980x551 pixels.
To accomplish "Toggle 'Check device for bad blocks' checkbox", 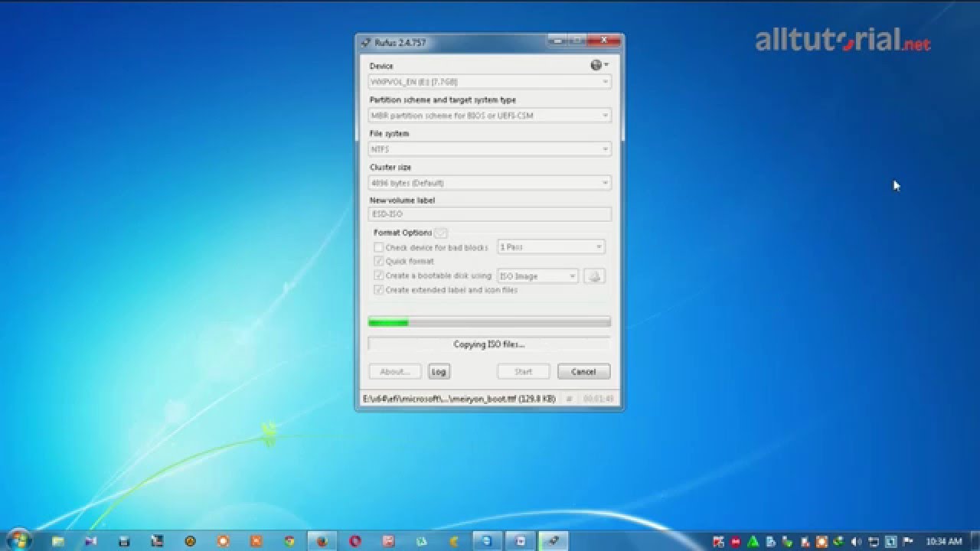I will coord(378,247).
